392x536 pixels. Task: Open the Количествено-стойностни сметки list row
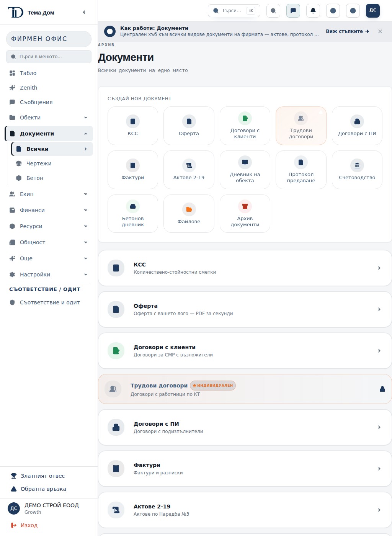(245, 268)
